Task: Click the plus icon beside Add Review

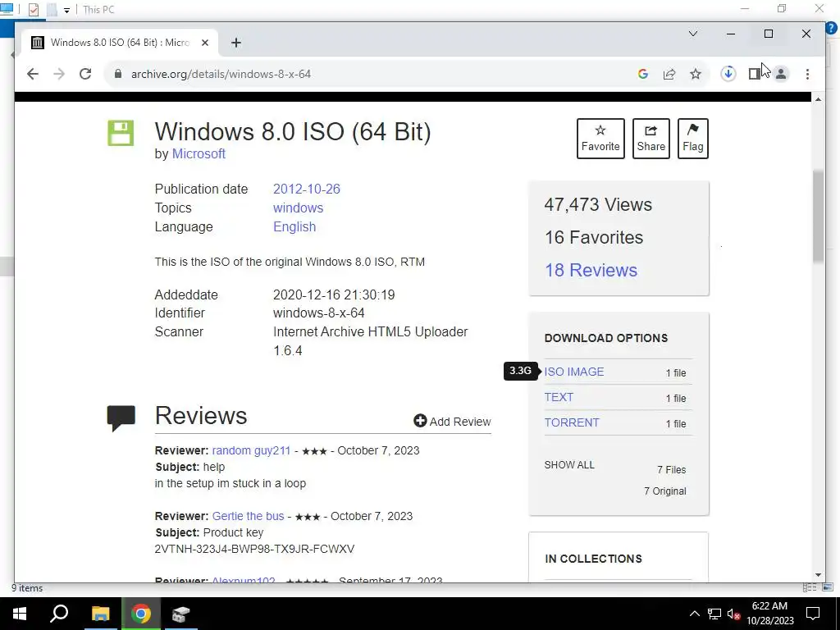Action: (420, 421)
